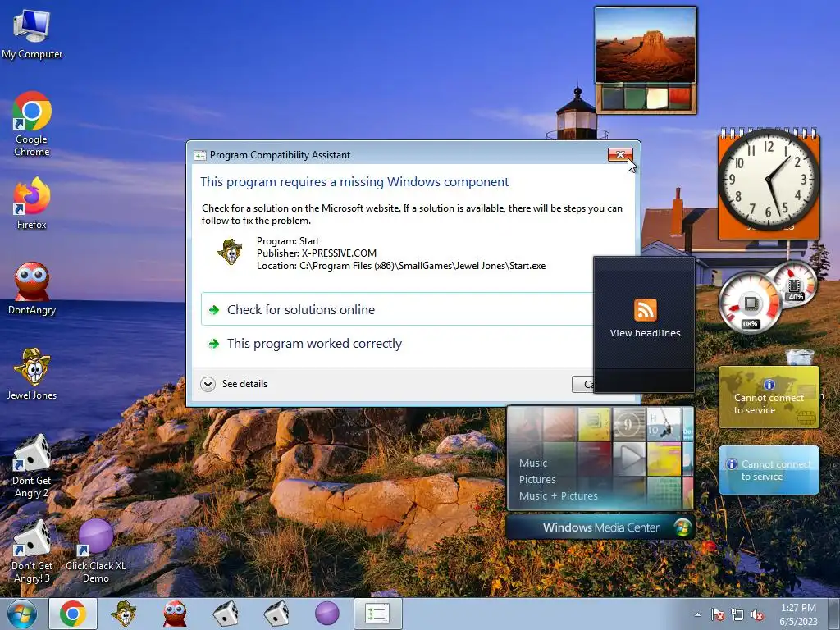Click the Location path text in dialog

(x=400, y=266)
